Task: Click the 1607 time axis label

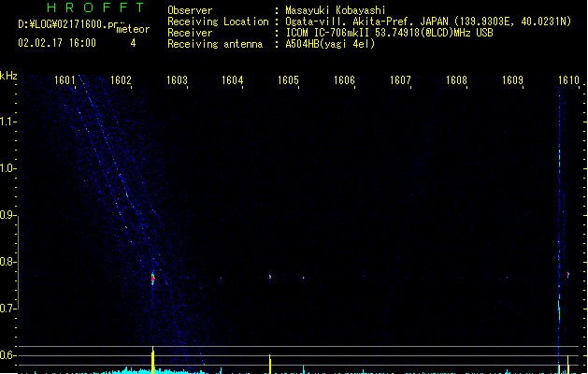Action: click(400, 80)
